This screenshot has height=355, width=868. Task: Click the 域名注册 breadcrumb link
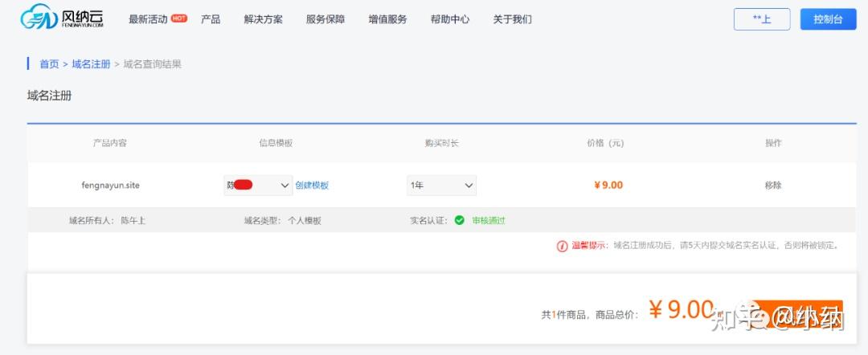[91, 64]
